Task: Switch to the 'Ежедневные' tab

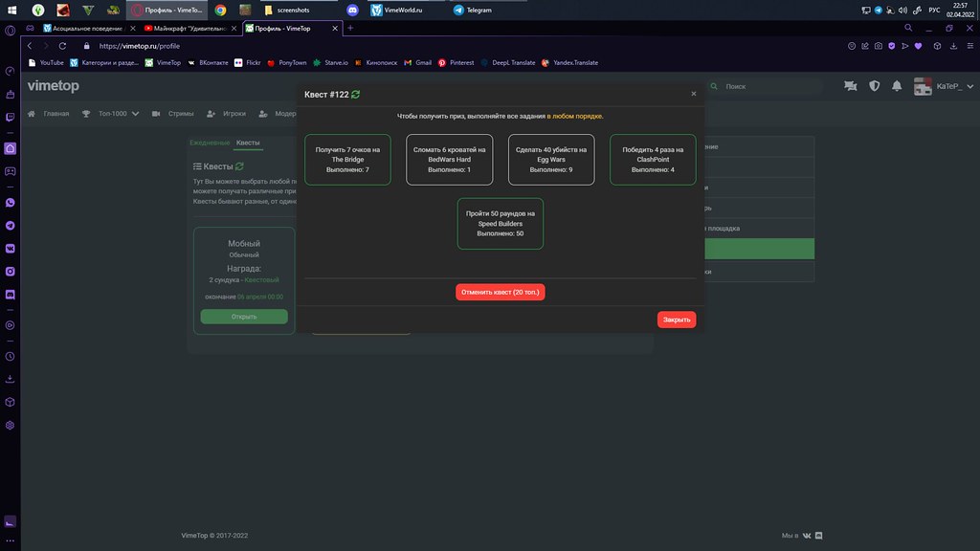Action: (x=210, y=143)
